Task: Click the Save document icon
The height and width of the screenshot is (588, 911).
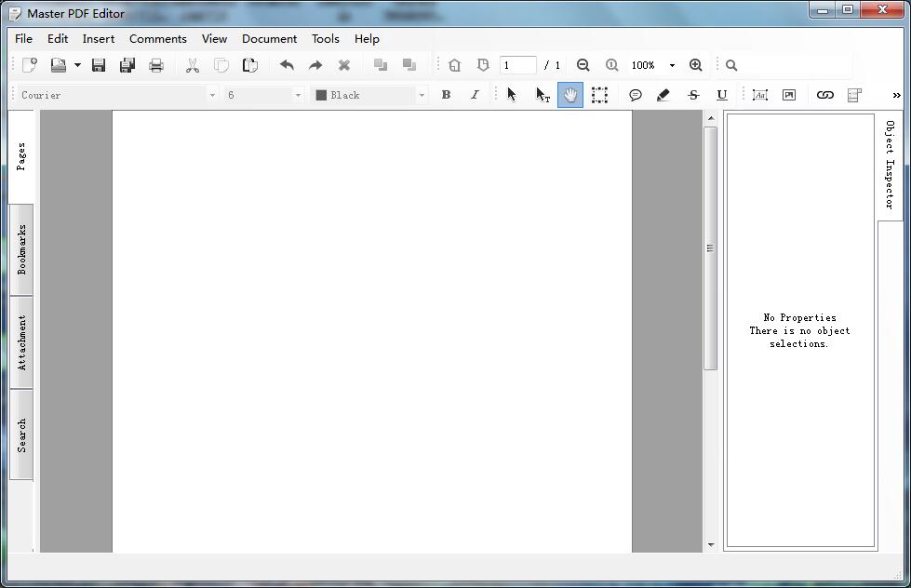Action: coord(99,65)
